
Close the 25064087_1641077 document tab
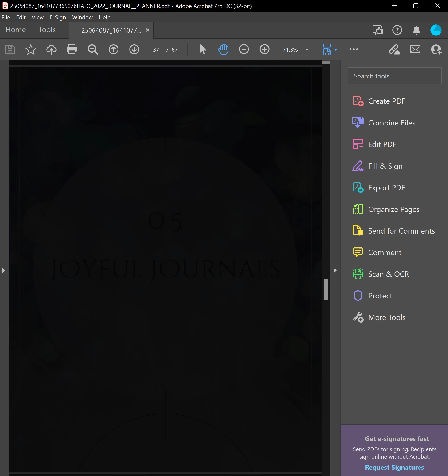pyautogui.click(x=148, y=30)
